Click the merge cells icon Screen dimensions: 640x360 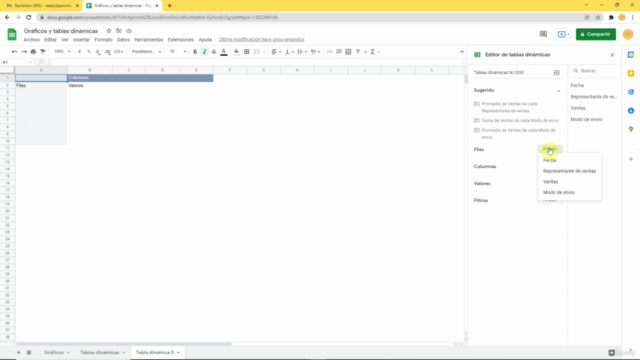tap(257, 52)
